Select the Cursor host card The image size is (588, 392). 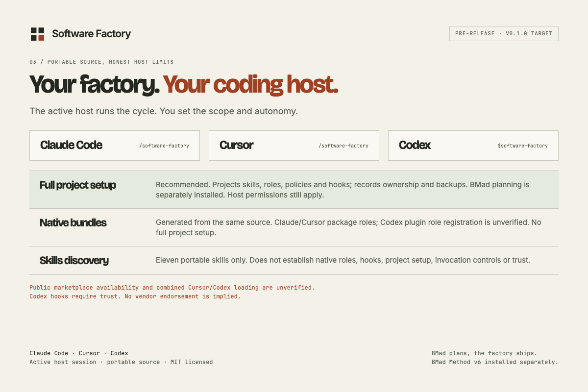294,146
